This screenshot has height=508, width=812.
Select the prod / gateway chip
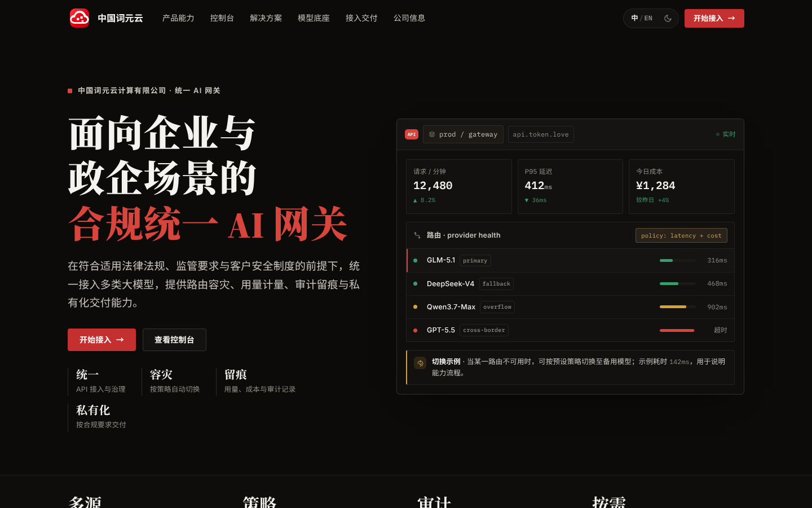coord(463,134)
